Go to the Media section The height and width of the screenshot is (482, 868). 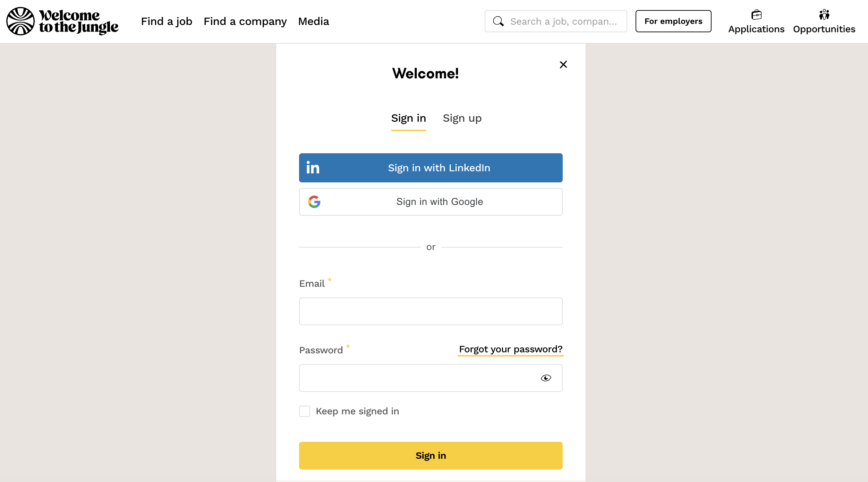point(314,21)
